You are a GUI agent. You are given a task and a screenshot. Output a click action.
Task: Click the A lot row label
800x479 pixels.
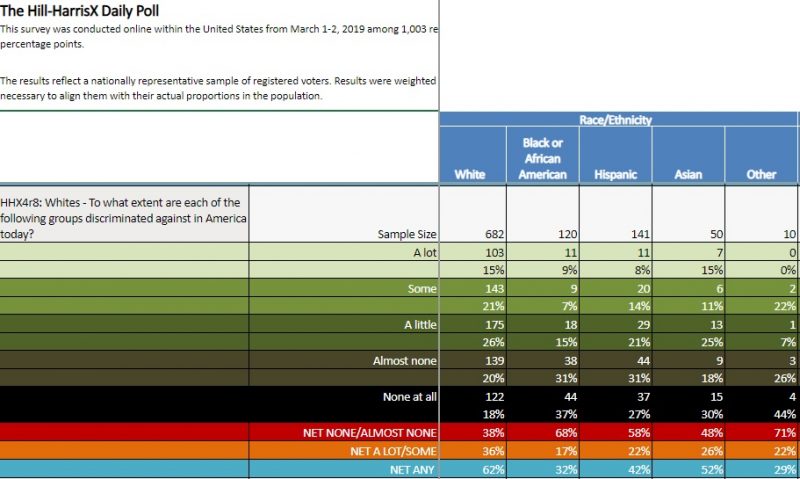point(425,253)
